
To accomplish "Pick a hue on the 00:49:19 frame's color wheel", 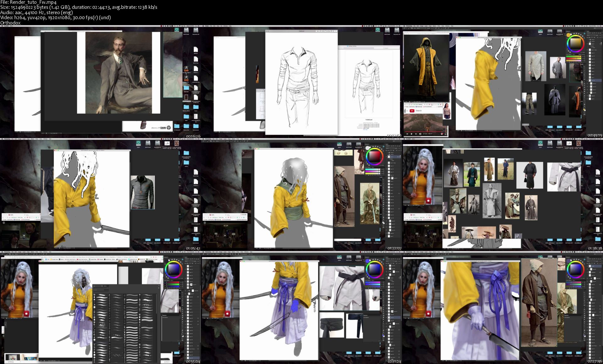I will click(x=575, y=43).
